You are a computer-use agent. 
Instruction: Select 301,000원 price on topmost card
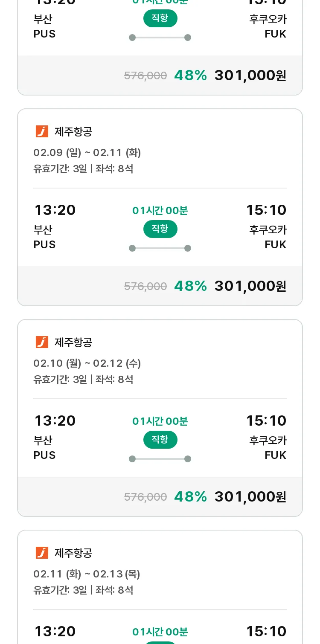pos(250,75)
